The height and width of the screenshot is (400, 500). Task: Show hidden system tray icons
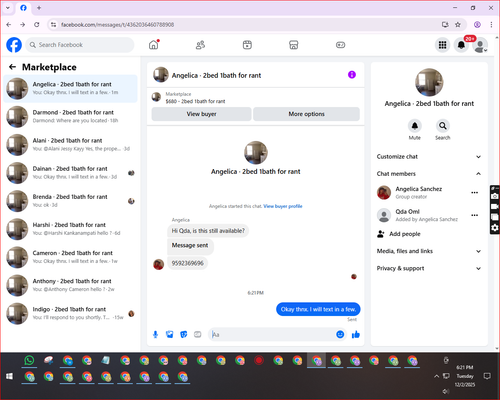[436, 376]
